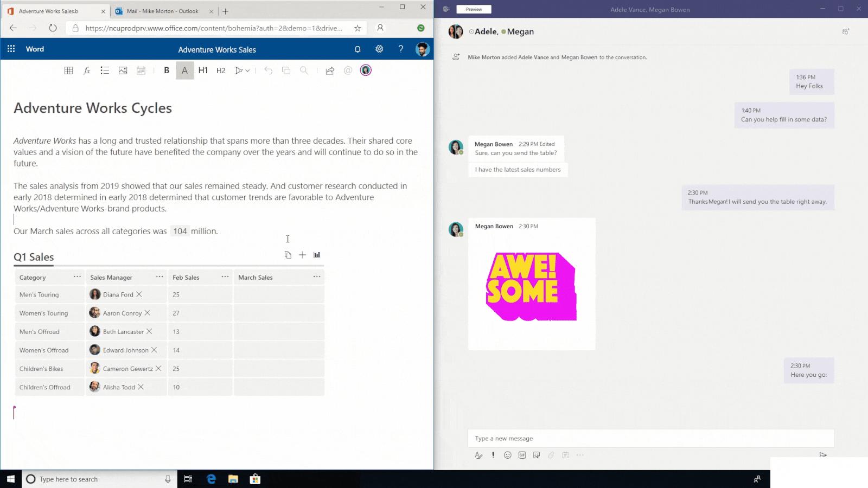Open Teams message formatting options
Viewport: 868px width, 488px height.
click(478, 455)
